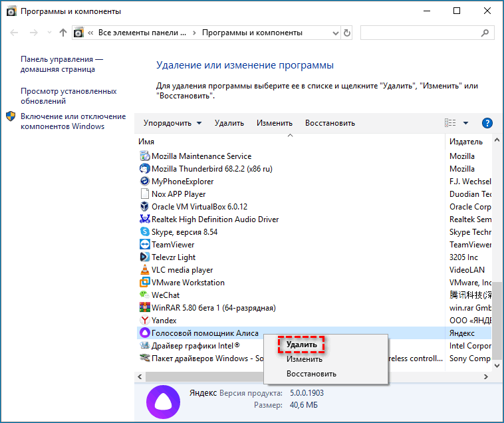Viewport: 504px width, 423px height.
Task: Open Просмотр установленных обновлений link
Action: [x=68, y=96]
